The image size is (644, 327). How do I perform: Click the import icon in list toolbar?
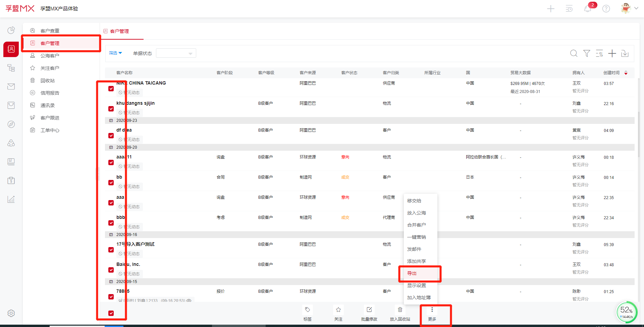[625, 53]
